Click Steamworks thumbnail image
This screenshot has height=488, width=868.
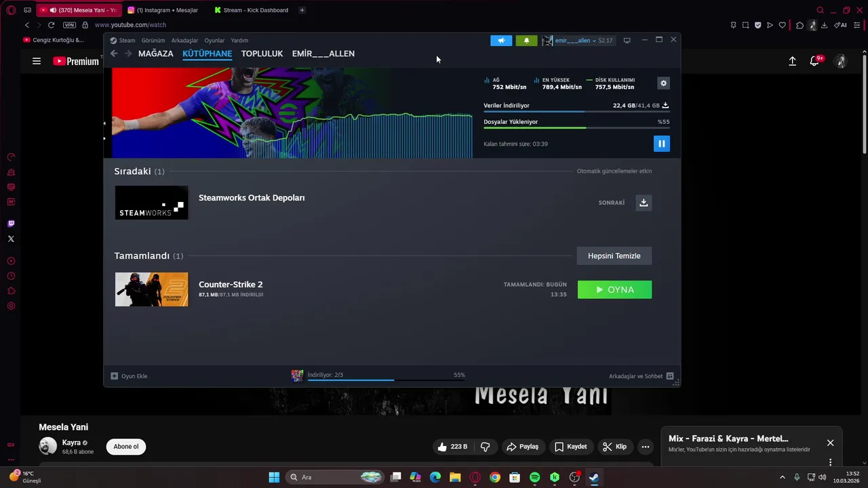click(151, 203)
